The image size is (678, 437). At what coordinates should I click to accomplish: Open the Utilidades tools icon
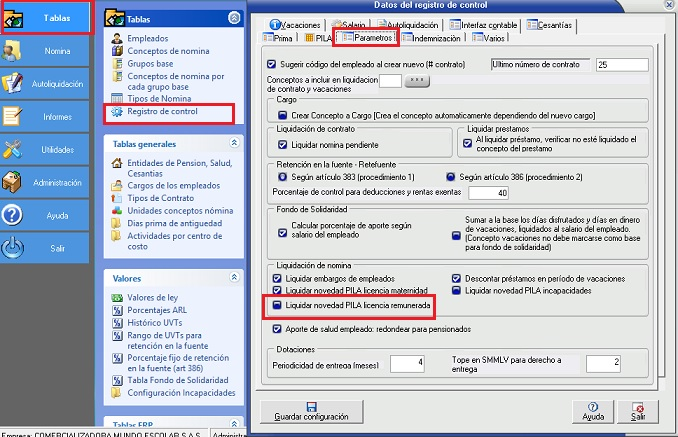(14, 150)
